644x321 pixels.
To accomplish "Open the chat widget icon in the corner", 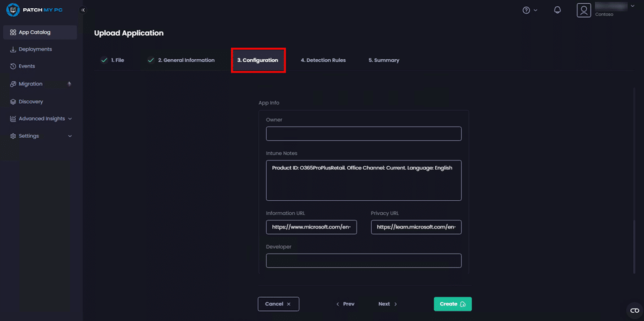I will 634,310.
